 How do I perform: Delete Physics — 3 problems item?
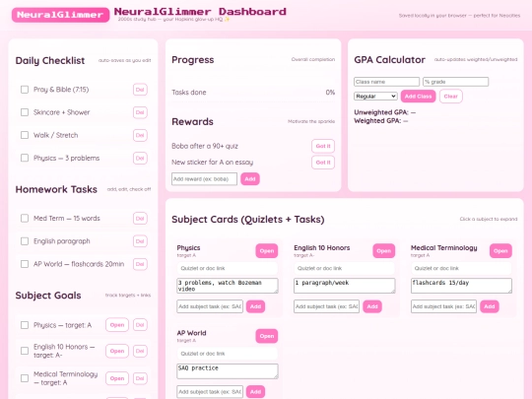pyautogui.click(x=140, y=158)
